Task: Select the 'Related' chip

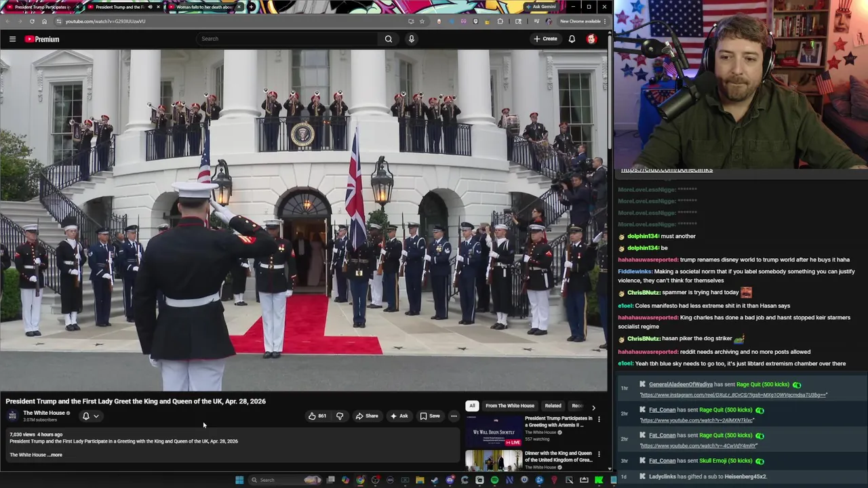Action: pos(553,406)
